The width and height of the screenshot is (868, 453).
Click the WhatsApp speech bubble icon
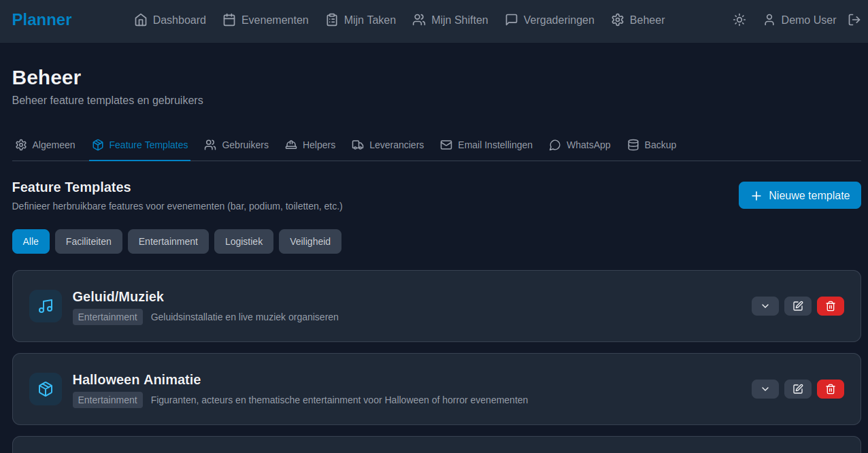coord(555,145)
